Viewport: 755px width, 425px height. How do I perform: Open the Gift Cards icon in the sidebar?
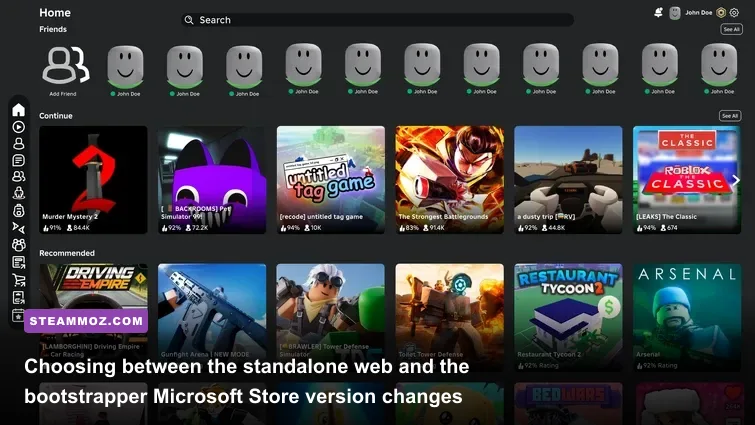tap(18, 297)
